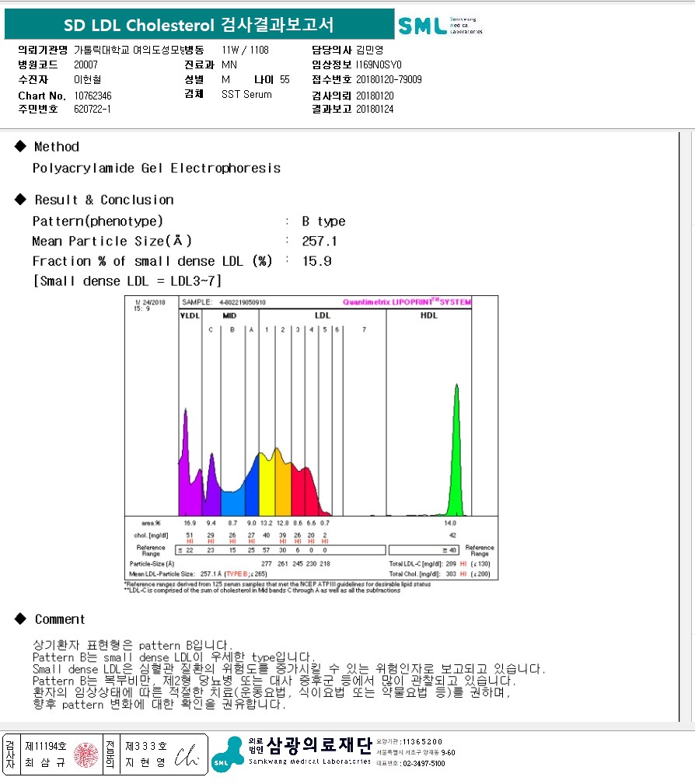Select the reception number '20180120-79009'
This screenshot has height=784, width=695.
(x=389, y=79)
